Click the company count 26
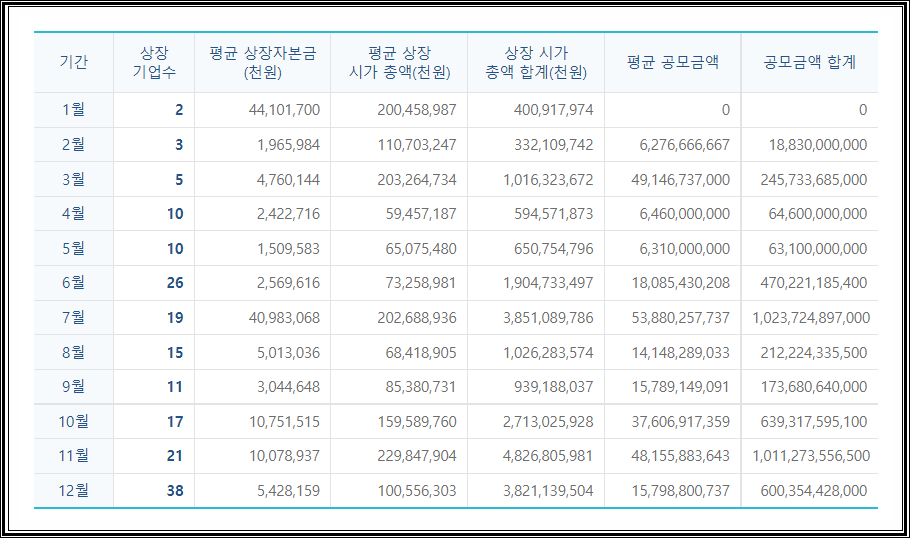The image size is (910, 538). click(175, 283)
